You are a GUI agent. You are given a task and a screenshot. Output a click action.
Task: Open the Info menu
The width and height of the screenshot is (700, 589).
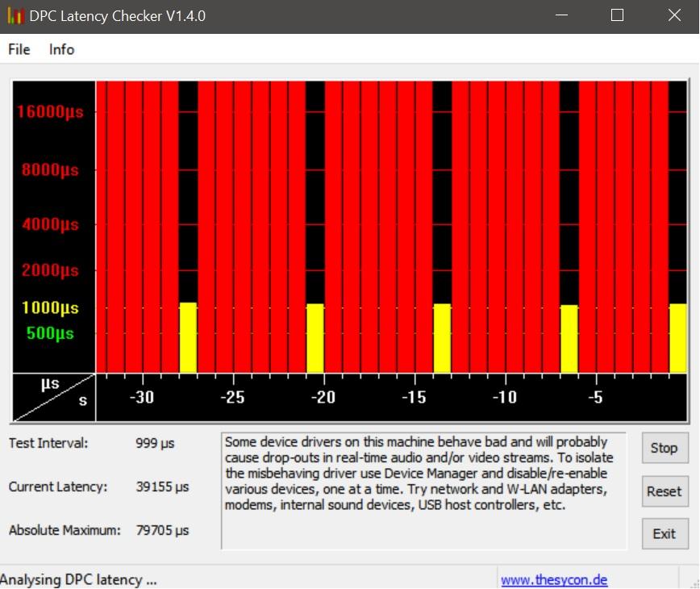61,49
